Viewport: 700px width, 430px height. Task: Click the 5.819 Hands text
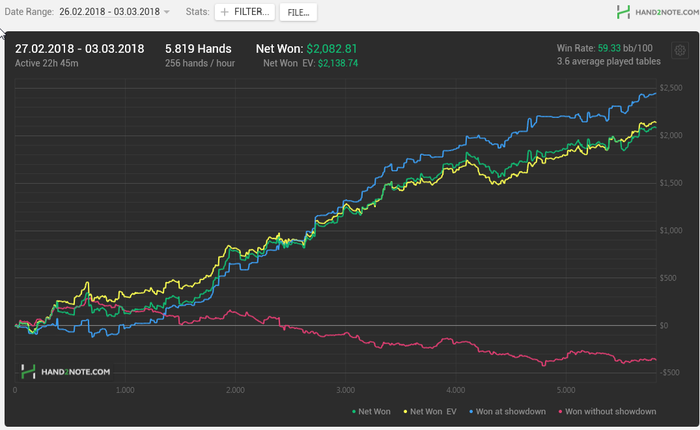click(198, 49)
